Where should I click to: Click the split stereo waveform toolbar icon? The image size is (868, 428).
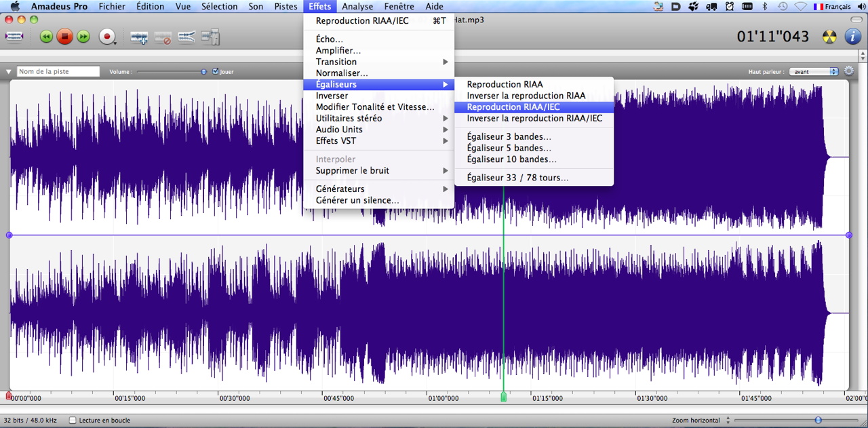186,37
